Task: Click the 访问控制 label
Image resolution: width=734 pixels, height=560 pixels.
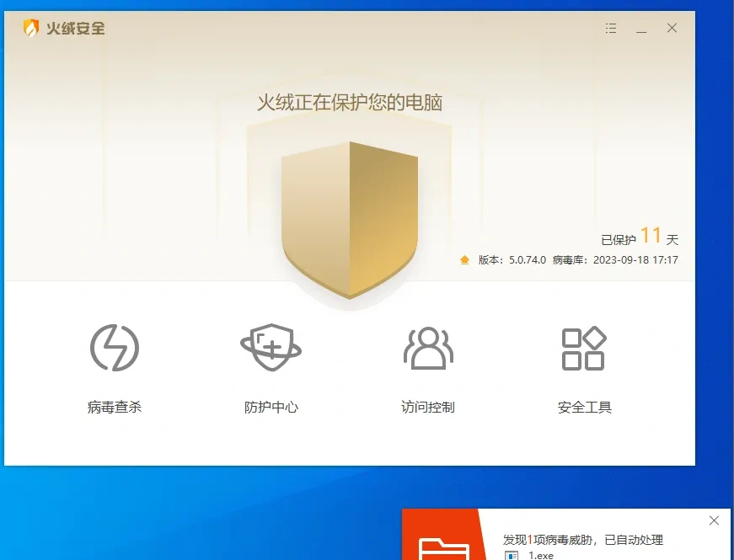Action: [x=428, y=407]
